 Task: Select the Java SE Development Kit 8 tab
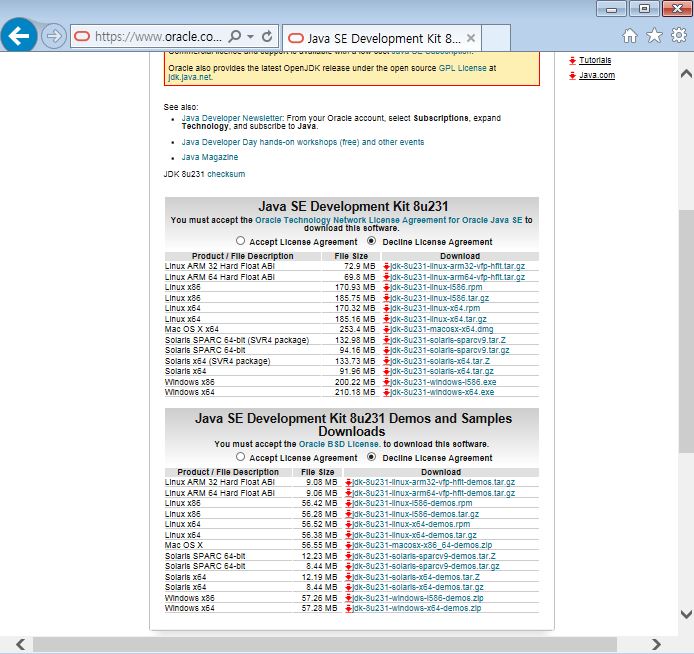pos(381,38)
